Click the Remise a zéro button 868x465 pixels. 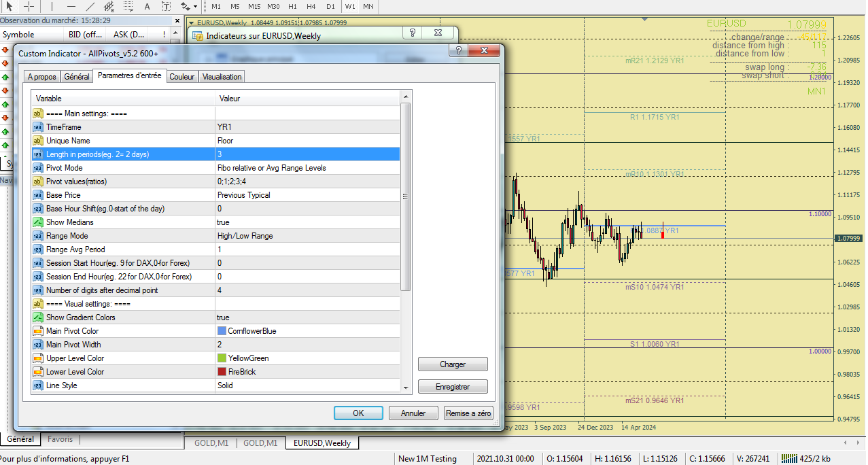tap(468, 413)
